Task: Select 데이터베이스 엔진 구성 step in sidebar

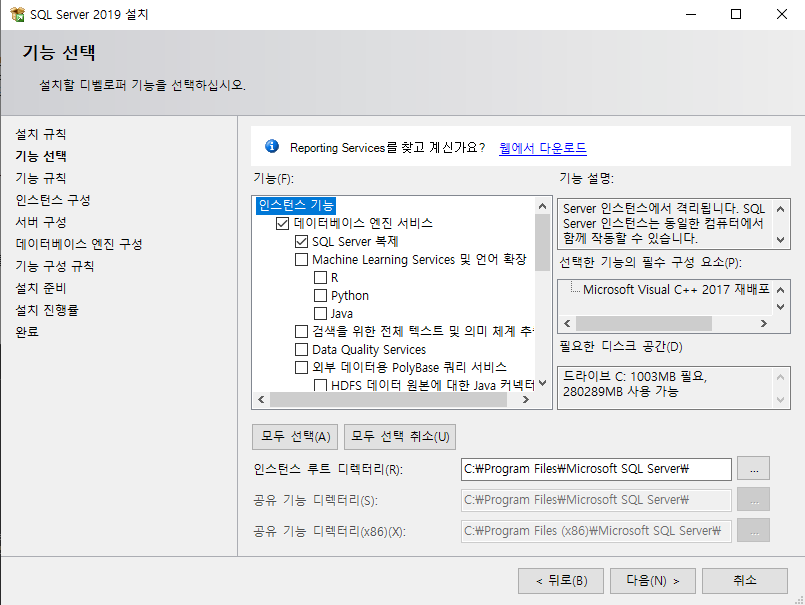Action: click(79, 244)
